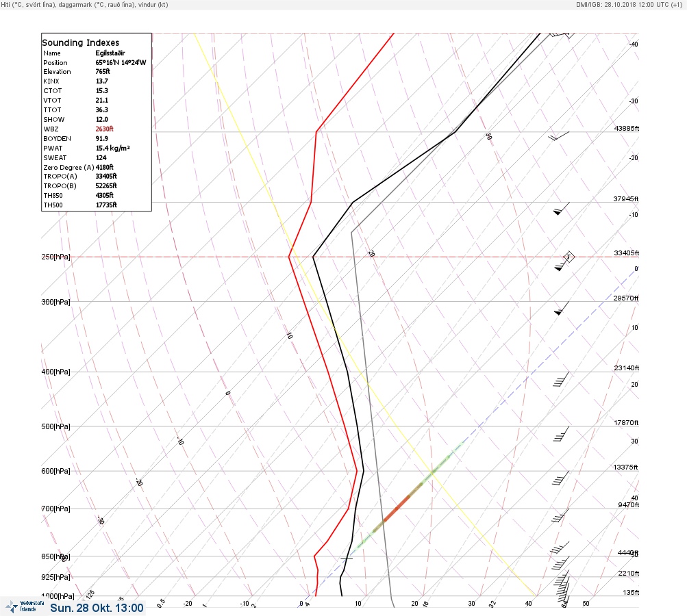
Task: Click the wind barb at the 400 hPa level
Action: [561, 379]
